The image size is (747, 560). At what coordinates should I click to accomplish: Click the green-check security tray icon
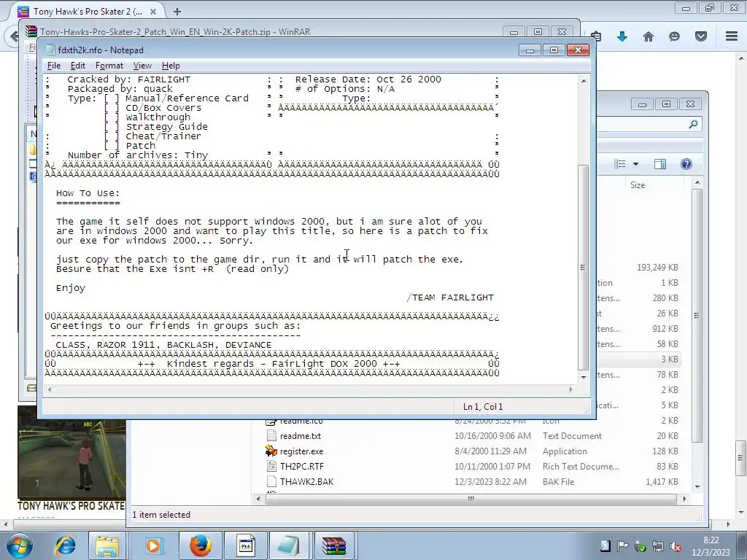click(640, 546)
